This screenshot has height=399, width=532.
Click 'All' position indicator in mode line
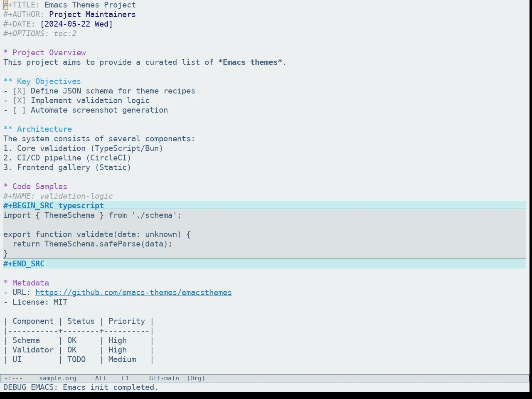[101, 378]
